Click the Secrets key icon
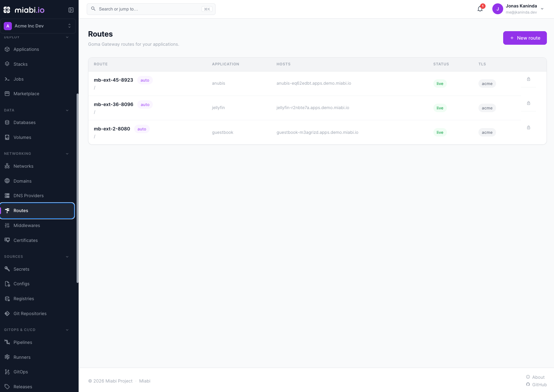The width and height of the screenshot is (554, 392). coord(7,269)
